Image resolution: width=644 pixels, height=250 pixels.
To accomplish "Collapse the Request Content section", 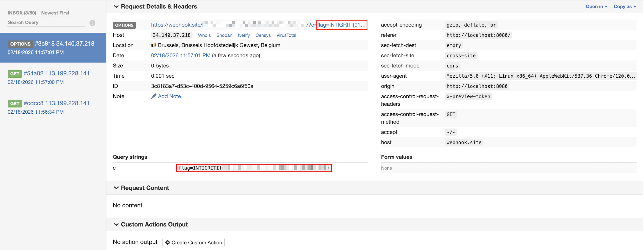I will [x=116, y=188].
